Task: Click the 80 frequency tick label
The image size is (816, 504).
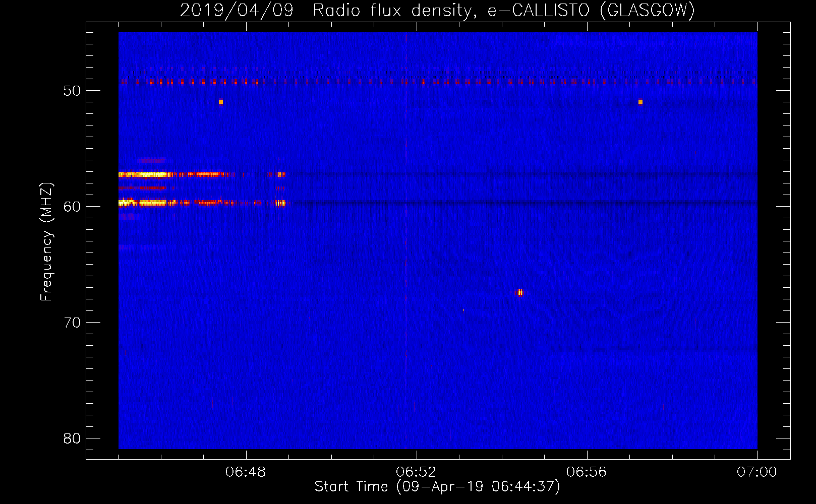Action: tap(72, 438)
